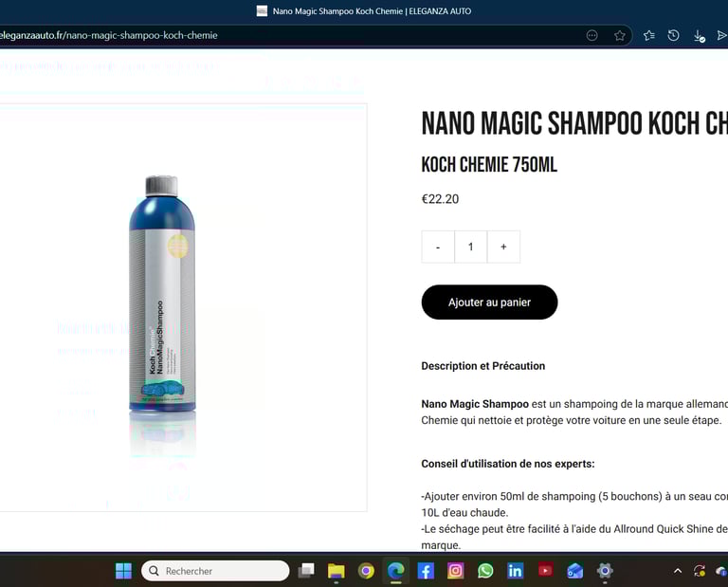This screenshot has width=728, height=587.
Task: Launch WhatsApp from the taskbar
Action: coord(485,571)
